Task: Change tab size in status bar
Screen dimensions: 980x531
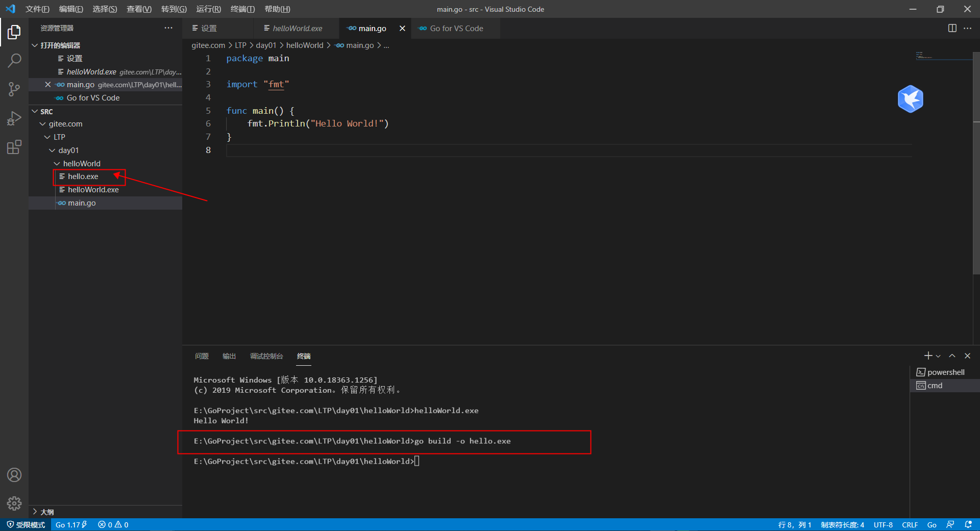Action: [x=842, y=524]
